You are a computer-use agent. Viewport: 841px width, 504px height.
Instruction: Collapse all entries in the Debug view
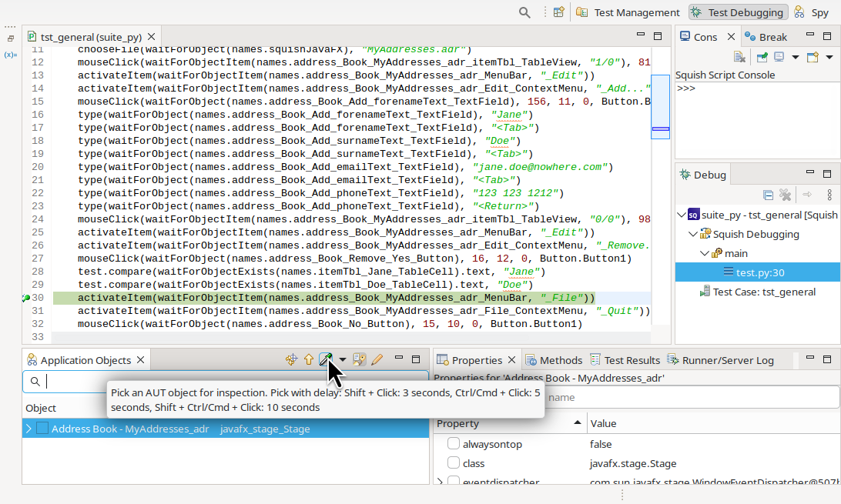(x=768, y=195)
